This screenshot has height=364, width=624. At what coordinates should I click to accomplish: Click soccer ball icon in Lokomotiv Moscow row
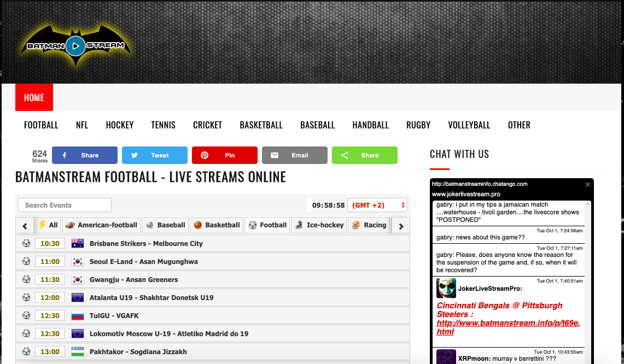click(x=26, y=333)
